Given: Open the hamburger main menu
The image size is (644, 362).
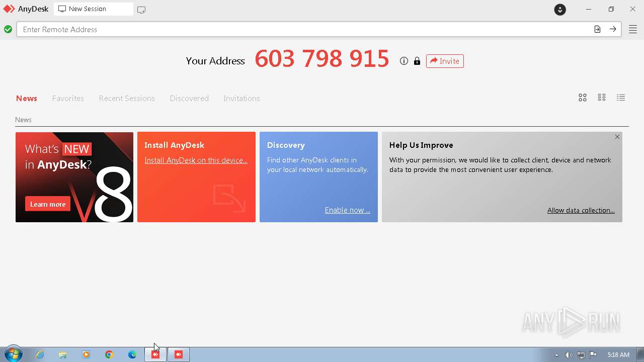Looking at the screenshot, I should pyautogui.click(x=633, y=29).
